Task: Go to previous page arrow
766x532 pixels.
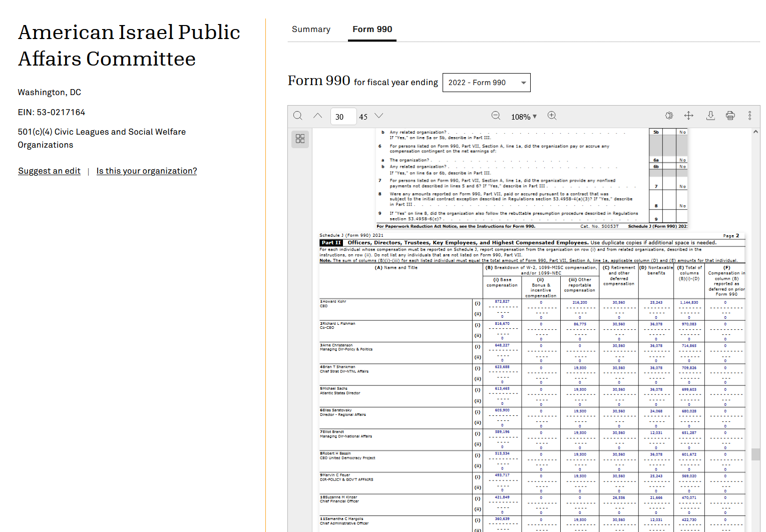Action: [x=318, y=116]
